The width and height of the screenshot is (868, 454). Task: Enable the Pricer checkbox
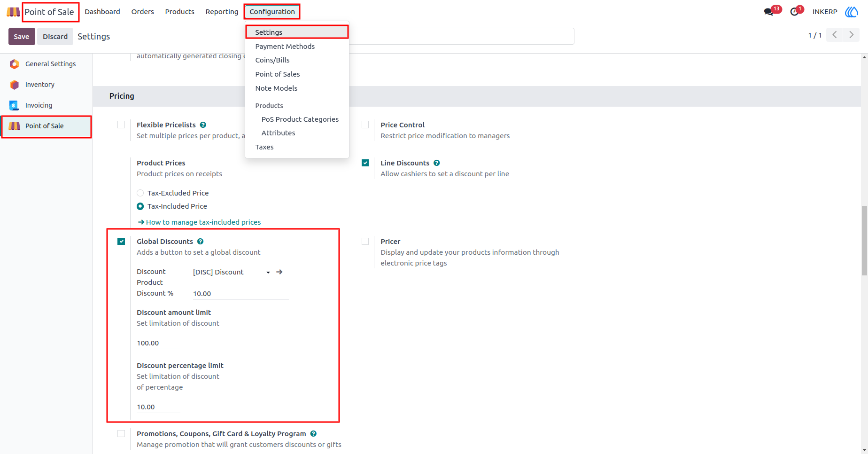(x=365, y=241)
